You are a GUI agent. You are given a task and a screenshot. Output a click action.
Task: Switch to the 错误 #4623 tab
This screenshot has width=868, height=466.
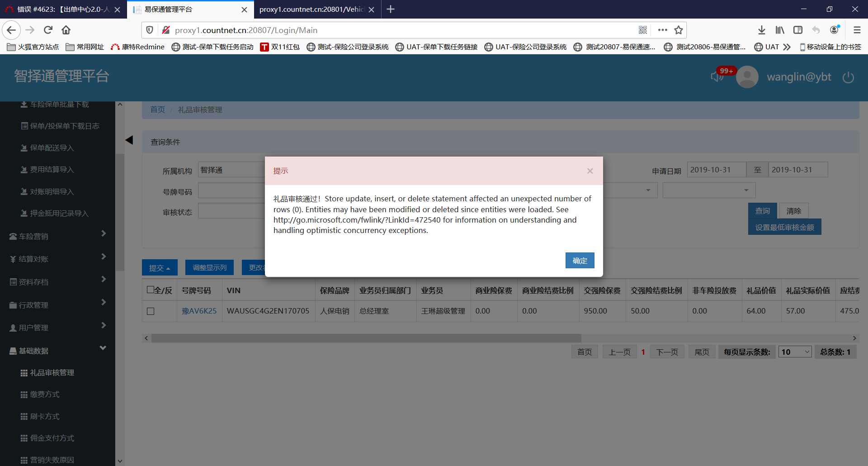(x=63, y=10)
